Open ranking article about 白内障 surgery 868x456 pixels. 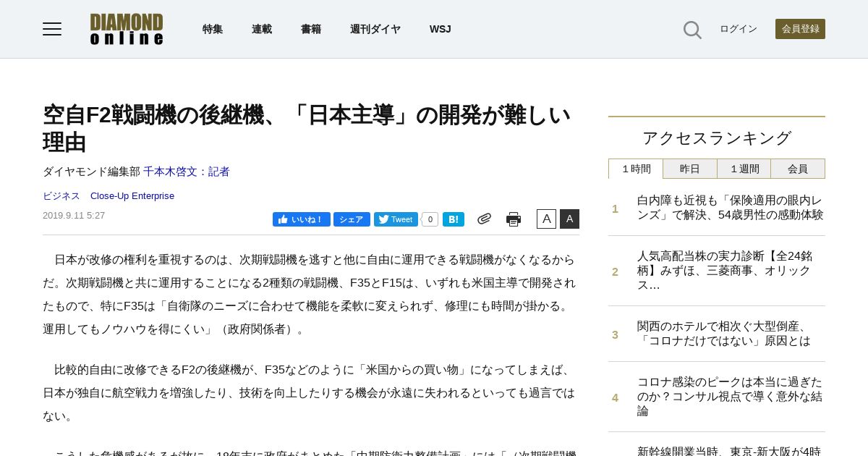[731, 208]
